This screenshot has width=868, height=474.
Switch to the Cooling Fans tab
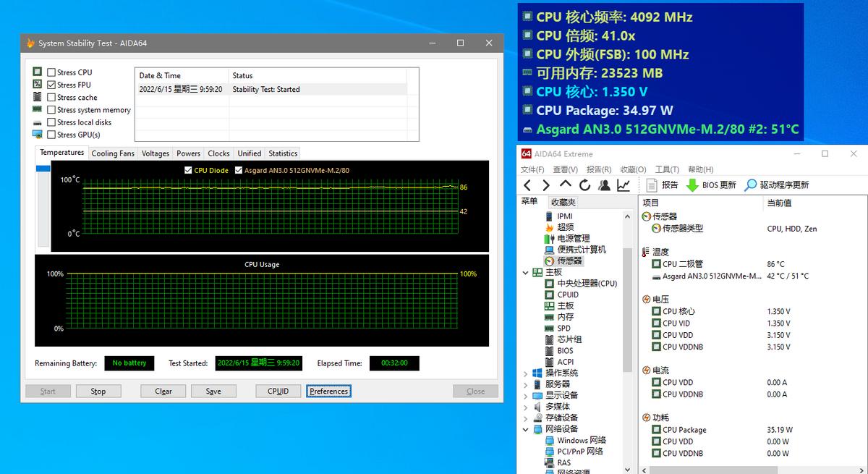pos(113,153)
